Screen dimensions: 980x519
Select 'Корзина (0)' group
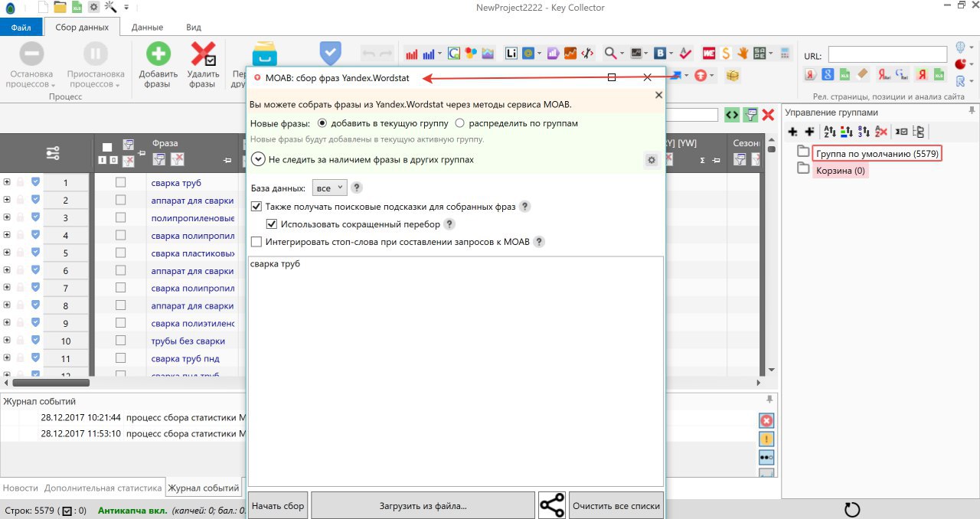click(840, 170)
